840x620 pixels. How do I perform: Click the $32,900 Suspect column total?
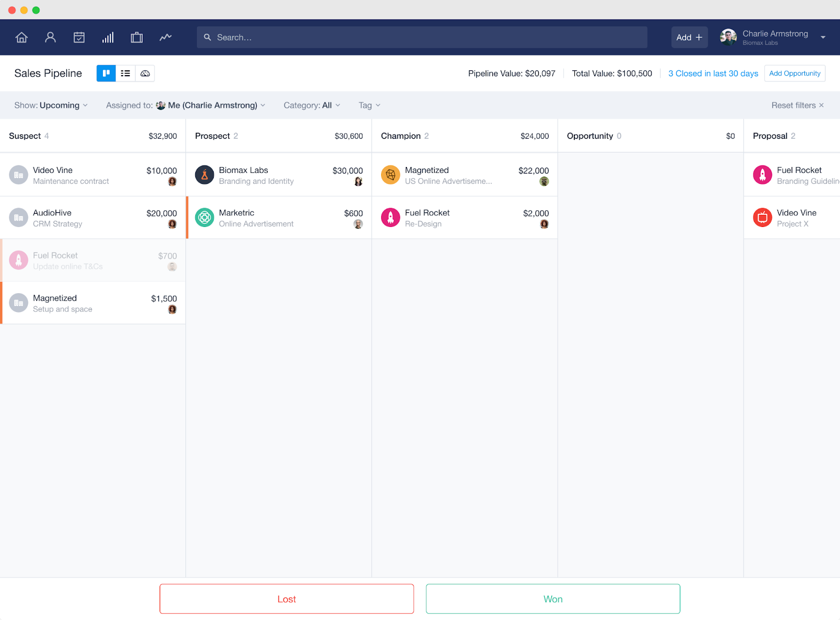pyautogui.click(x=163, y=136)
